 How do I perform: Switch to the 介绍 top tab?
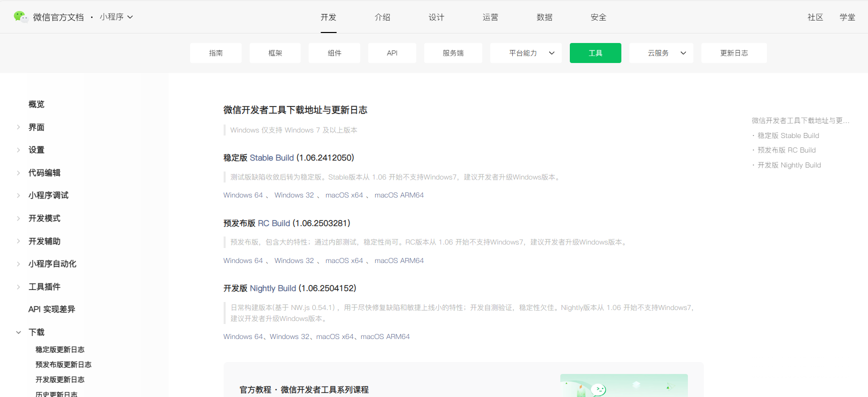(383, 17)
